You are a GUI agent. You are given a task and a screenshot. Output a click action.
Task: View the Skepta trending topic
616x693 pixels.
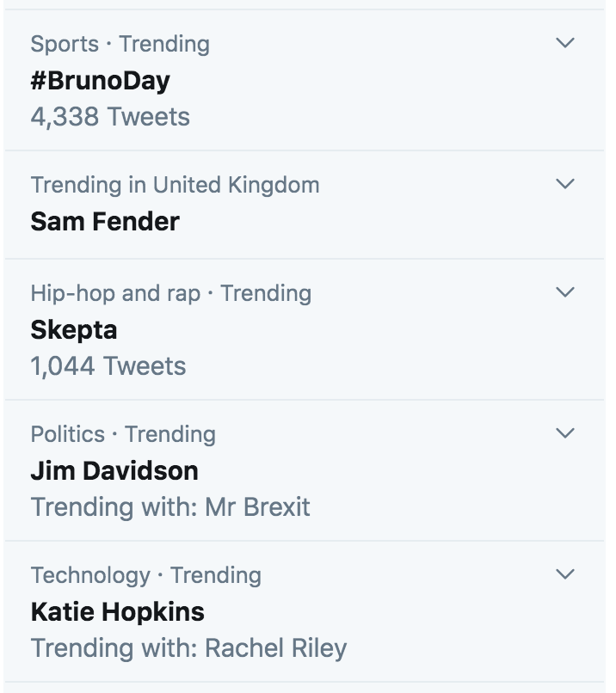tap(74, 330)
